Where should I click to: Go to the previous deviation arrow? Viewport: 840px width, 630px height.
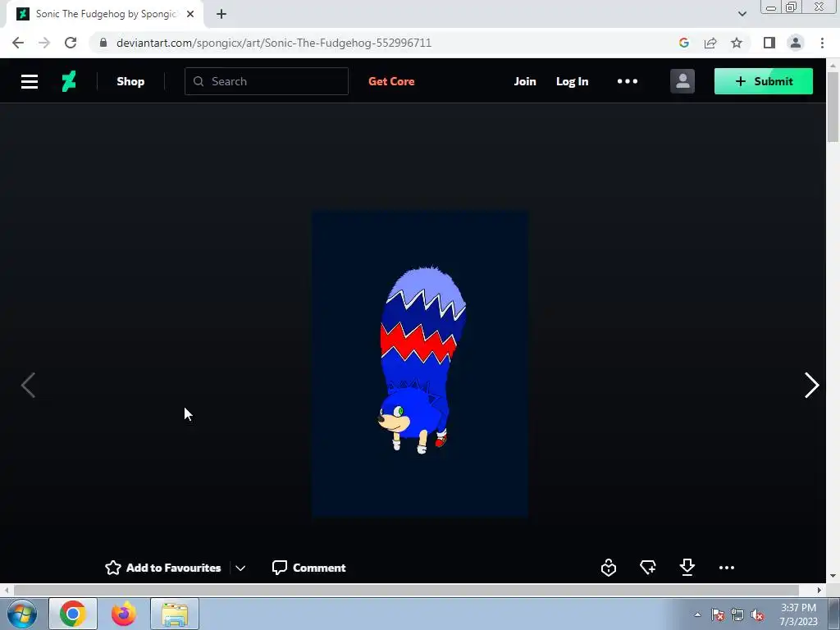28,386
